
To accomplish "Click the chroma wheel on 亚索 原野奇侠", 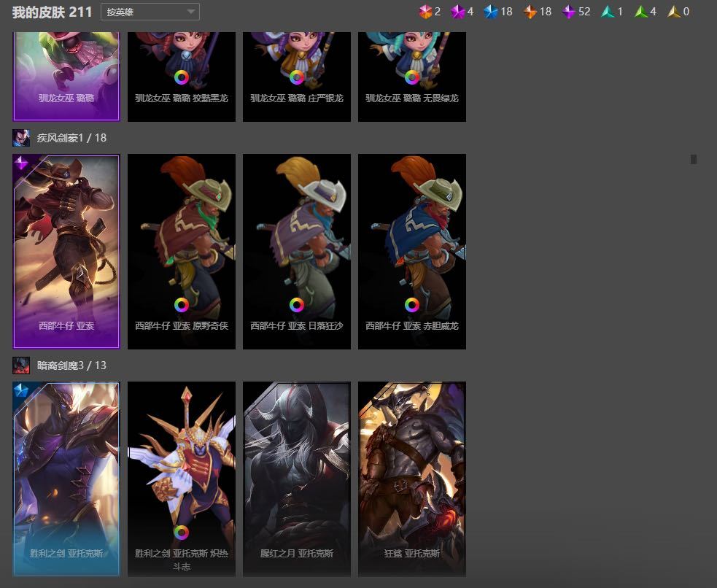I will tap(182, 304).
